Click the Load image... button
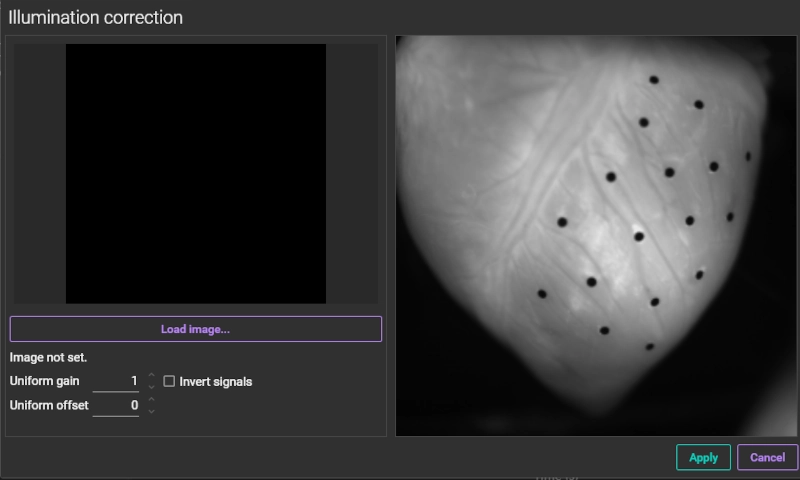The image size is (800, 480). (x=196, y=329)
